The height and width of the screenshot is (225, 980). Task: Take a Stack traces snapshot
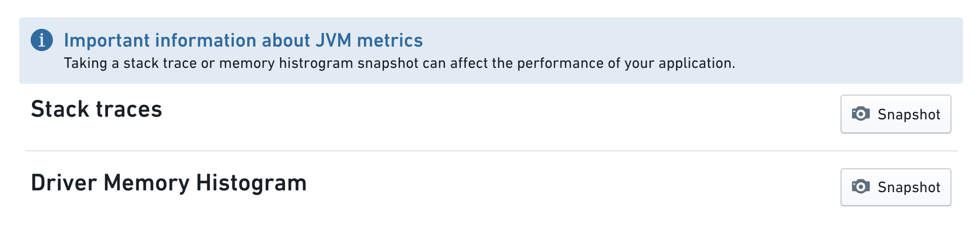click(896, 114)
